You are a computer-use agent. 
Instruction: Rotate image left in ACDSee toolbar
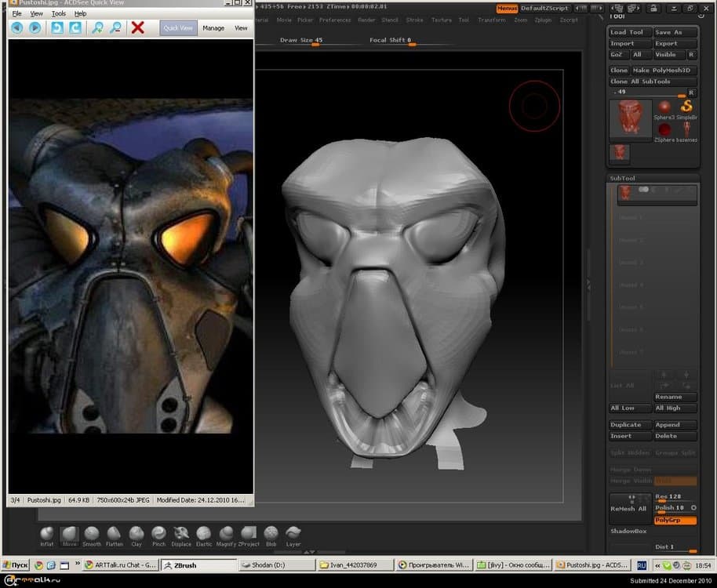pos(57,27)
